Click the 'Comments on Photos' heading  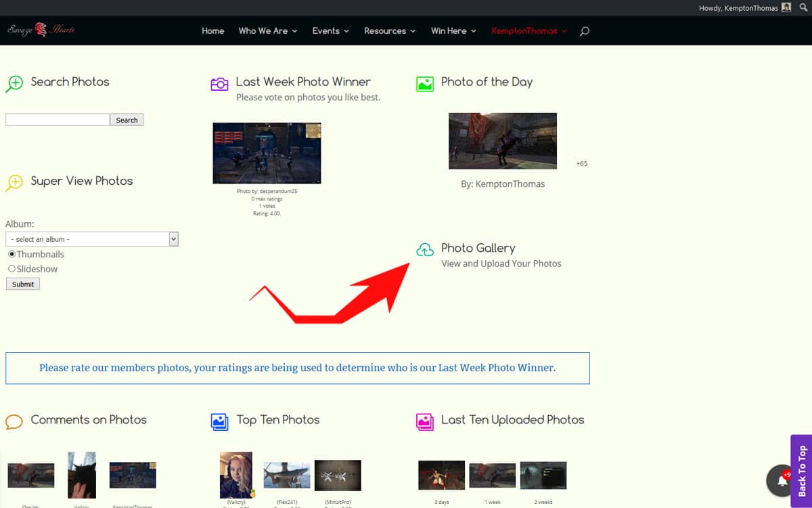pyautogui.click(x=89, y=419)
